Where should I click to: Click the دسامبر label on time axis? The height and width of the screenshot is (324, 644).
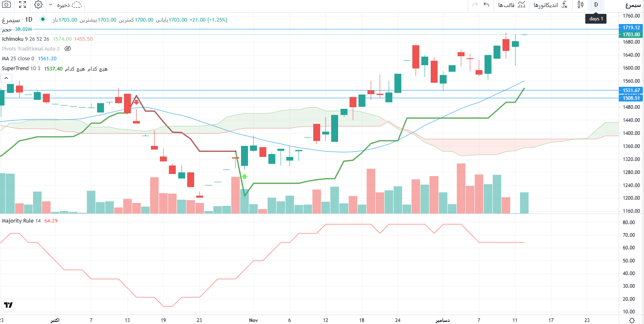[x=443, y=320]
